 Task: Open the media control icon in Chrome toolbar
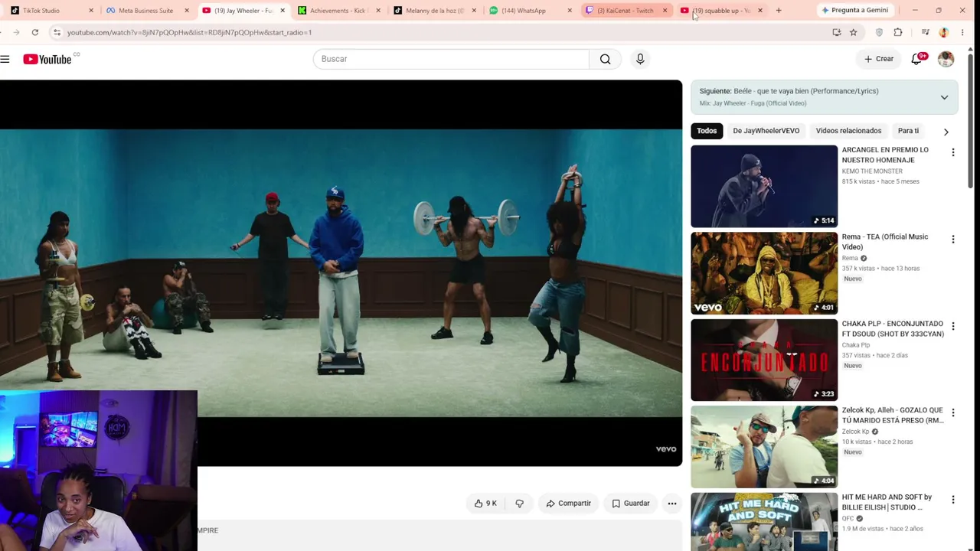point(926,32)
